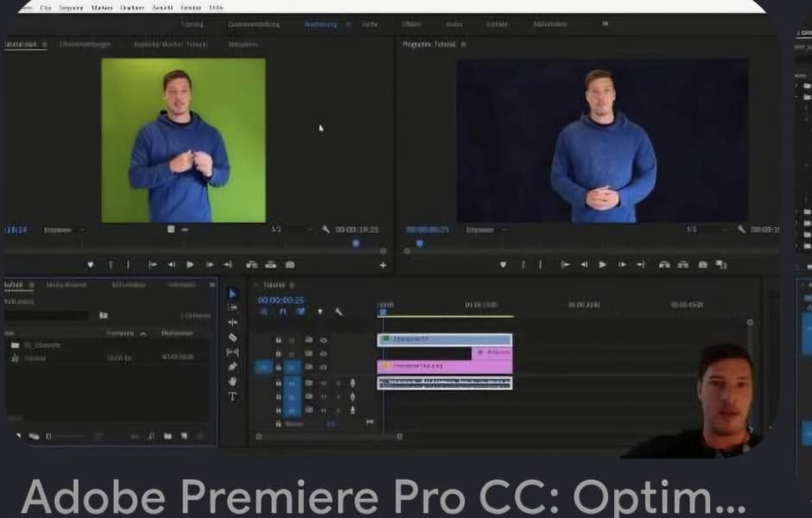
Task: Click Insert button in Source monitor
Action: click(x=251, y=265)
